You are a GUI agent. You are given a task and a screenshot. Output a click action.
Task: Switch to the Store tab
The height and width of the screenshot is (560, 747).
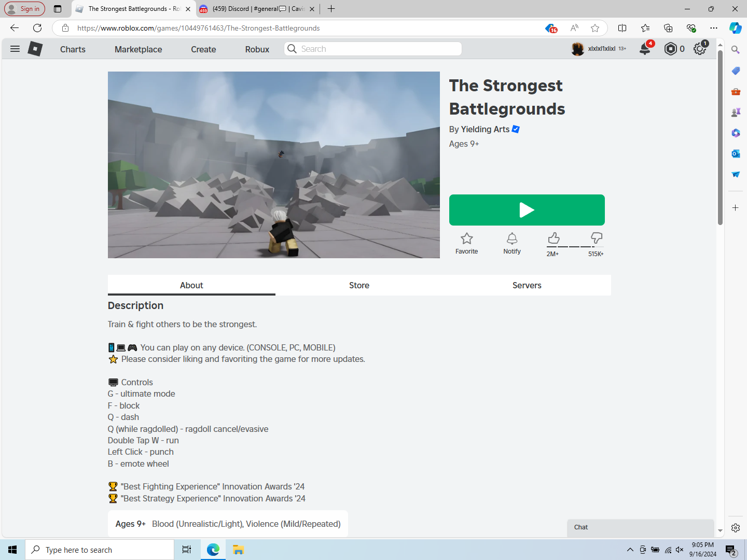(x=359, y=285)
